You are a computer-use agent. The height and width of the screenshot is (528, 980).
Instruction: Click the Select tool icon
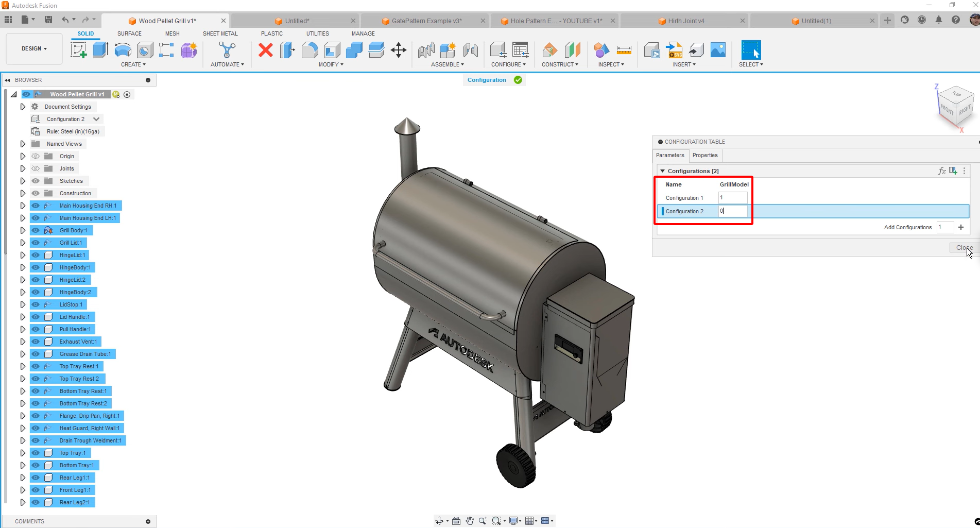click(x=751, y=50)
